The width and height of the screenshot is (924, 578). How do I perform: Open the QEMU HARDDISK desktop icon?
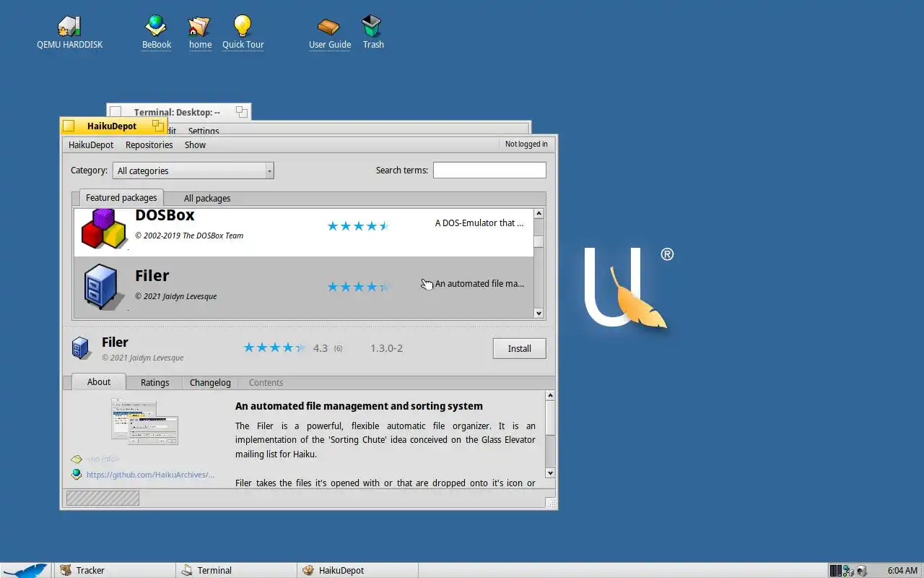(x=69, y=26)
